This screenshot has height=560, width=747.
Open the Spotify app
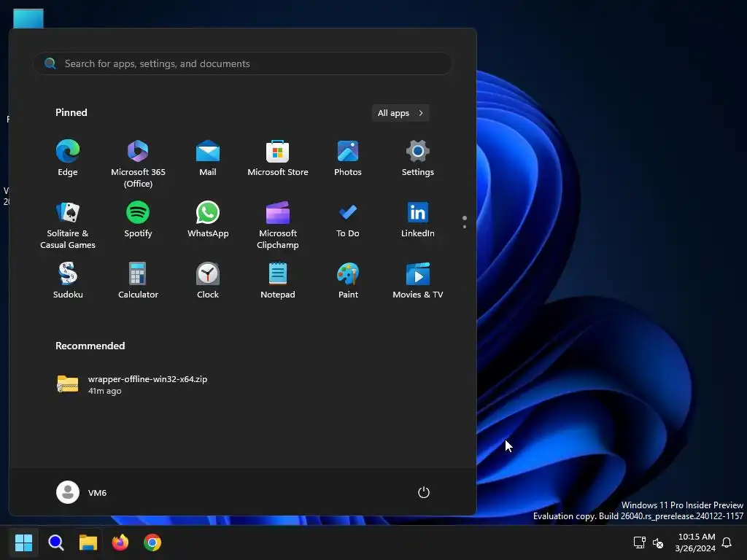coord(138,219)
